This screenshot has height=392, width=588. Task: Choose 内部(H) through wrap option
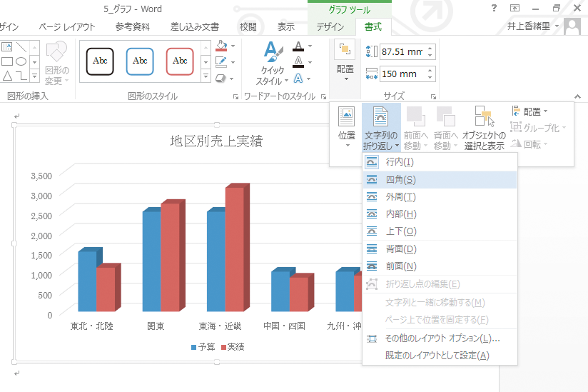click(x=440, y=214)
